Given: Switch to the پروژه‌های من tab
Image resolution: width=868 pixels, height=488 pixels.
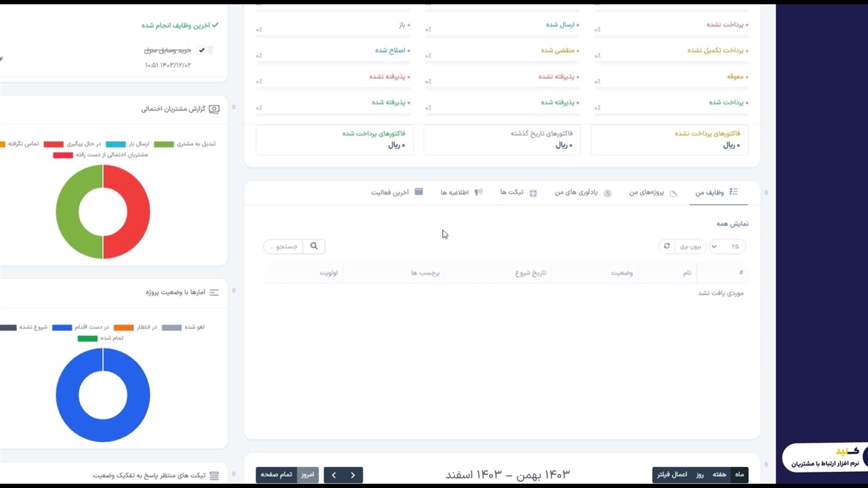Looking at the screenshot, I should (x=652, y=192).
